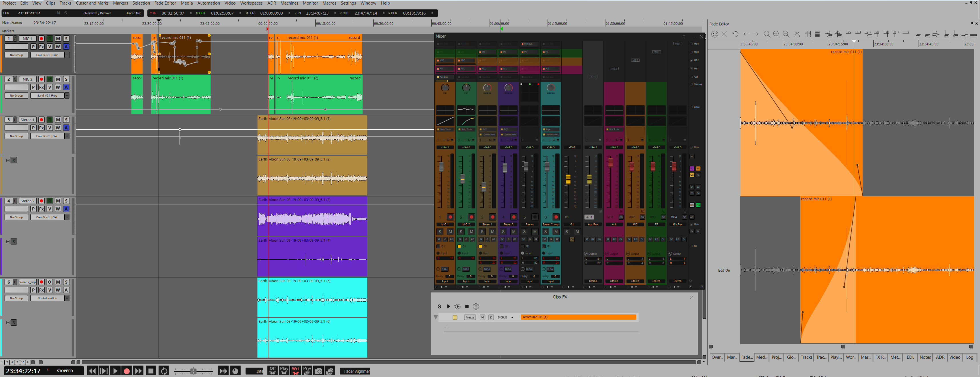
Task: Mute the MIC 2 track header
Action: coord(58,79)
